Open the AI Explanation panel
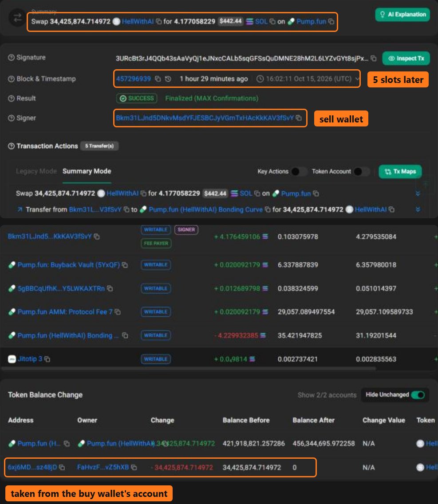The width and height of the screenshot is (438, 504). coord(402,15)
